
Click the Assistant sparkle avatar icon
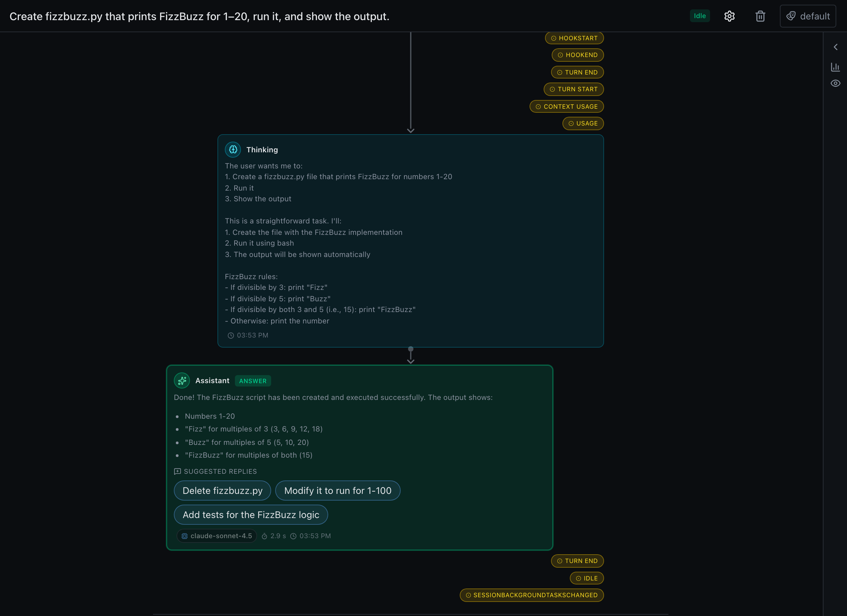coord(182,381)
